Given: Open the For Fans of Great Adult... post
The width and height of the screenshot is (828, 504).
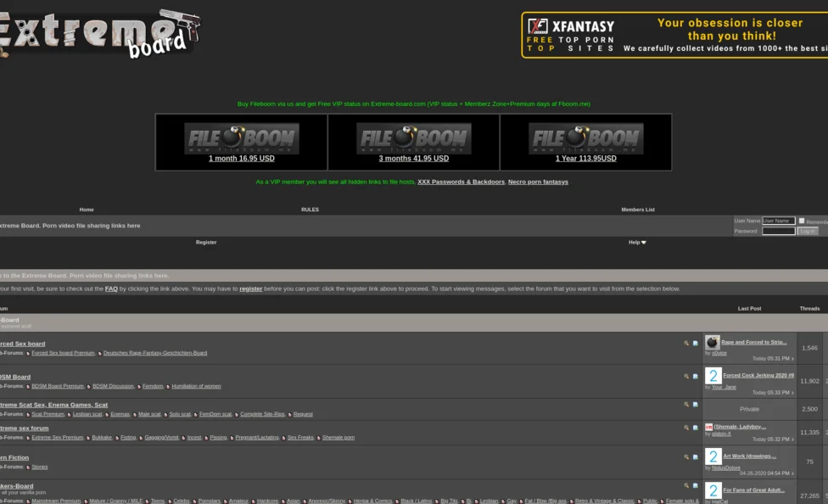Looking at the screenshot, I should [753, 490].
